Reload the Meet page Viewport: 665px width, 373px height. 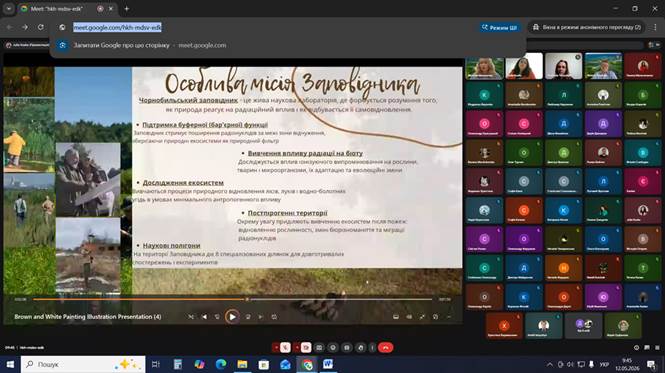(41, 27)
